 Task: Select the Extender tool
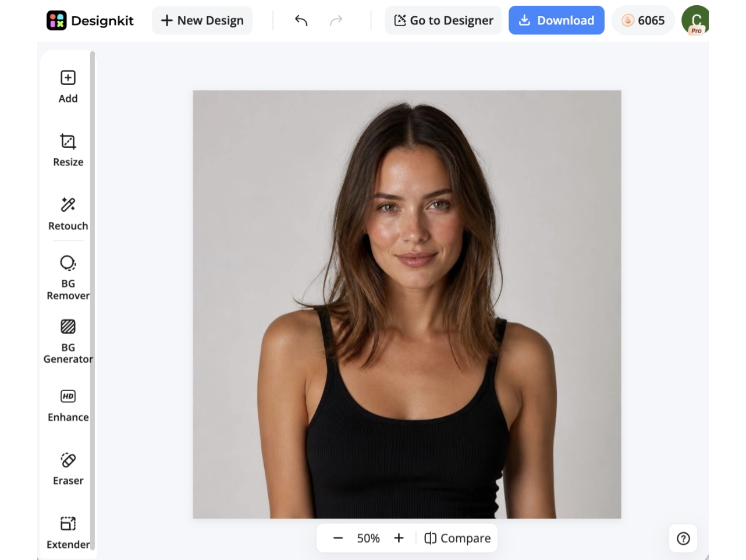coord(68,533)
